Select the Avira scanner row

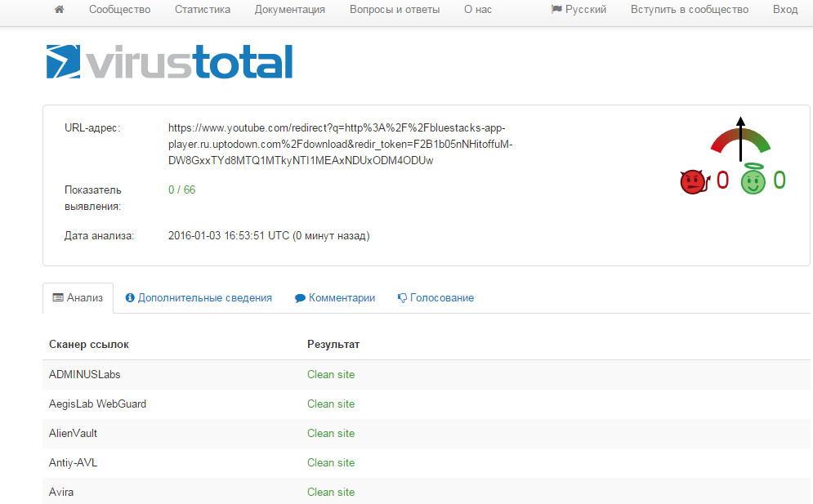(427, 491)
